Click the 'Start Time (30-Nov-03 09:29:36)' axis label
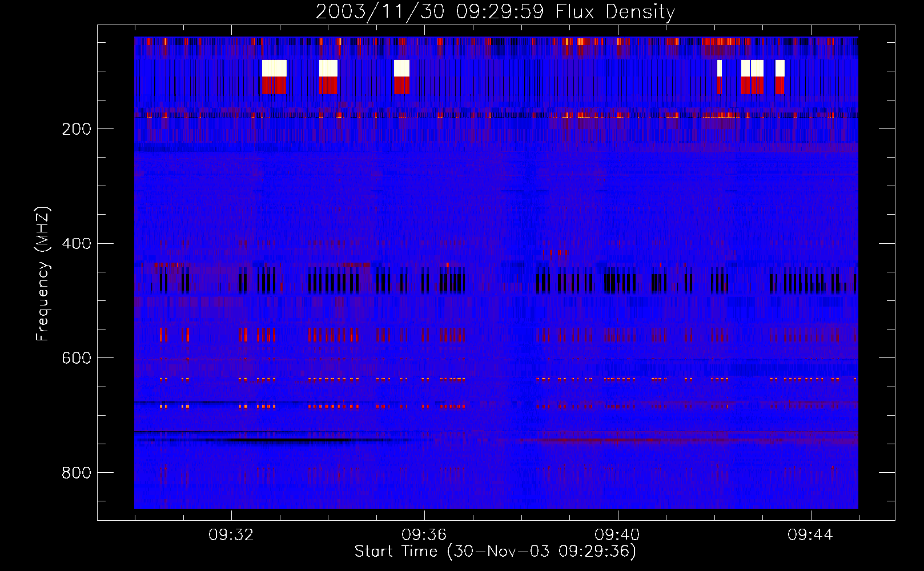Viewport: 924px width, 571px height. coord(495,552)
